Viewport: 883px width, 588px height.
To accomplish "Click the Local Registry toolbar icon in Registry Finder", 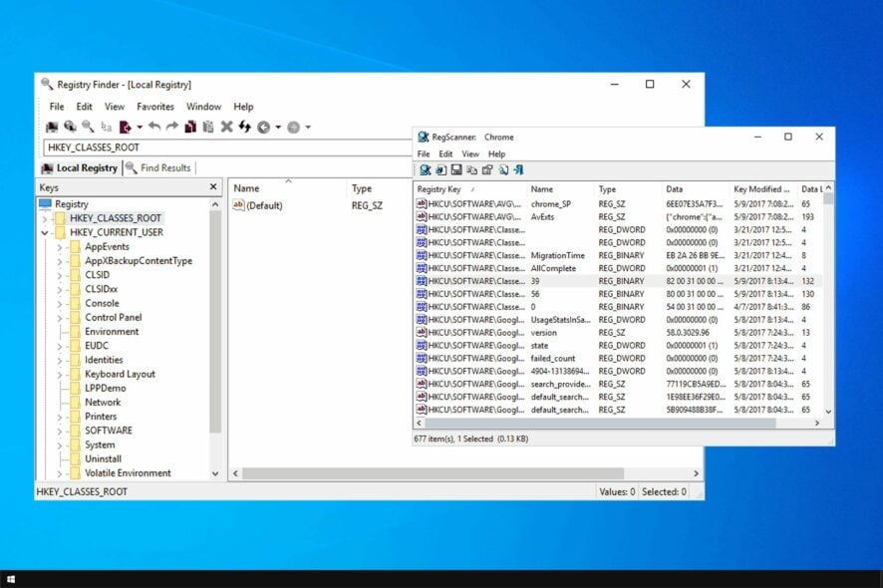I will (x=52, y=128).
